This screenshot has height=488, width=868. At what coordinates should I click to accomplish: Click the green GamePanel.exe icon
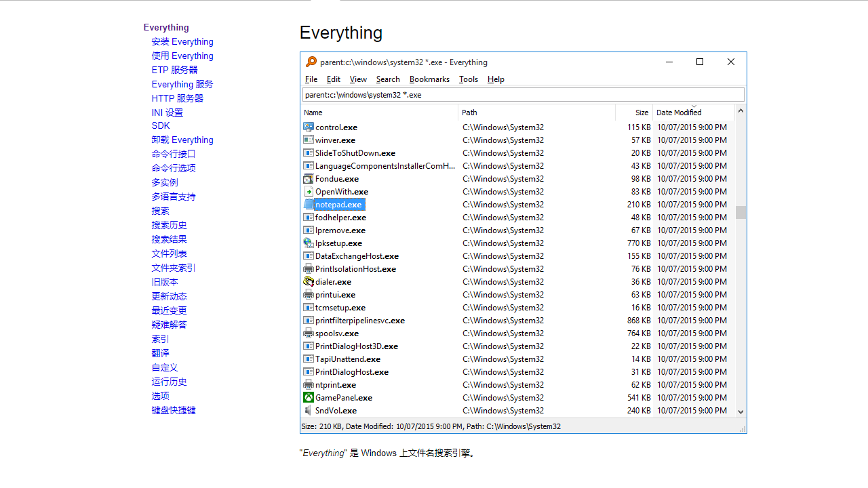click(x=309, y=398)
